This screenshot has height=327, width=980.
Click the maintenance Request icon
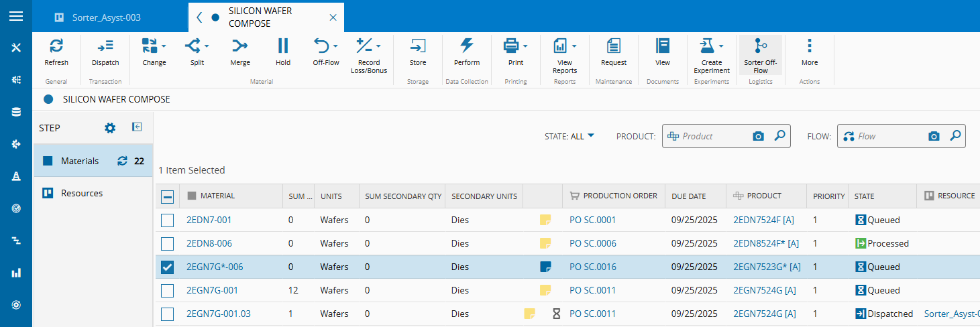(614, 46)
